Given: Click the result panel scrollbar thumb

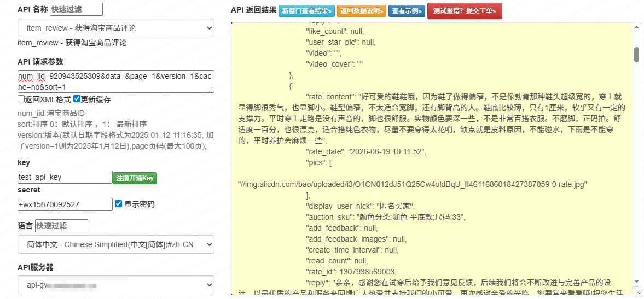Looking at the screenshot, I should coord(636,55).
